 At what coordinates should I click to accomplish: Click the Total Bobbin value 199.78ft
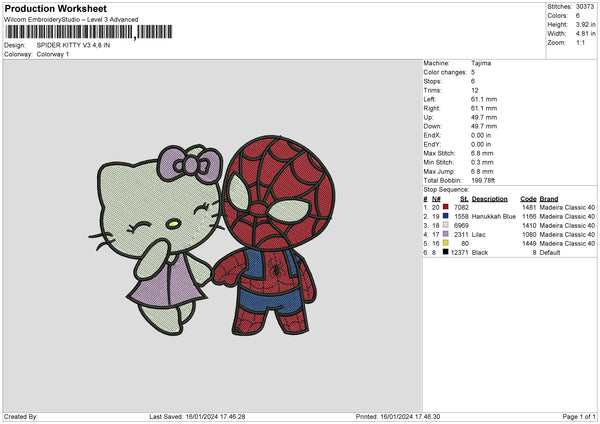pos(483,180)
